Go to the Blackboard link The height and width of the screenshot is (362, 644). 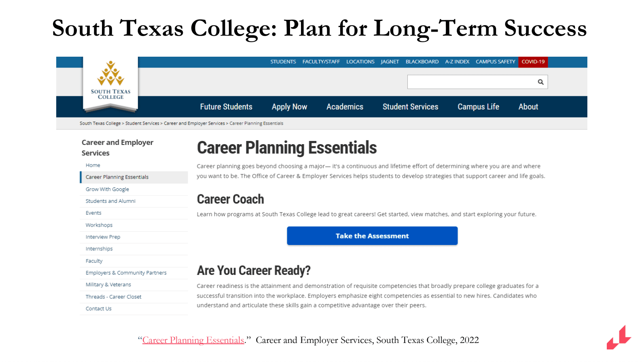(422, 62)
